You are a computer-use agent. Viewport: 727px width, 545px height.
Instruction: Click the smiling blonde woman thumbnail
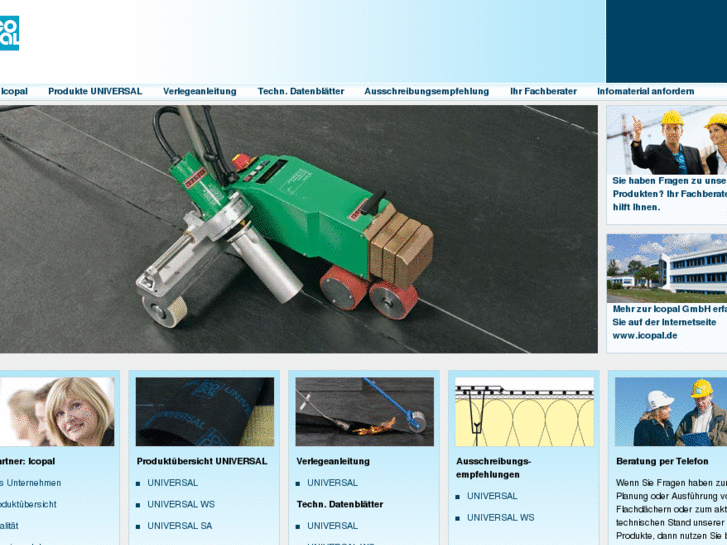click(x=57, y=411)
